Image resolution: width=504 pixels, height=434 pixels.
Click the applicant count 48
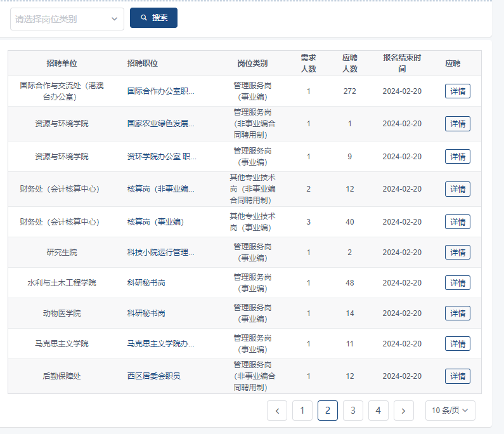pos(350,283)
